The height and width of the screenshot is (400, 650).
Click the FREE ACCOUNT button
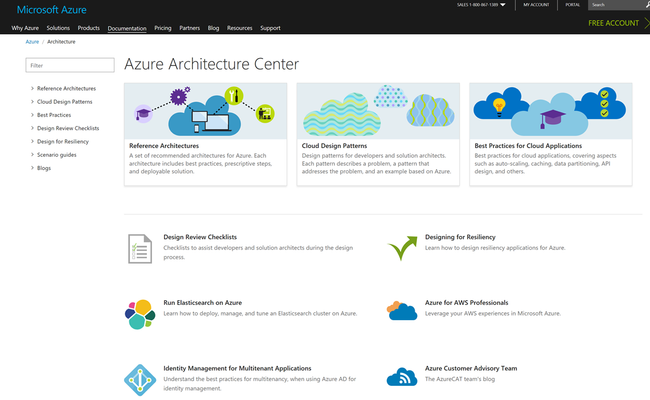point(614,23)
